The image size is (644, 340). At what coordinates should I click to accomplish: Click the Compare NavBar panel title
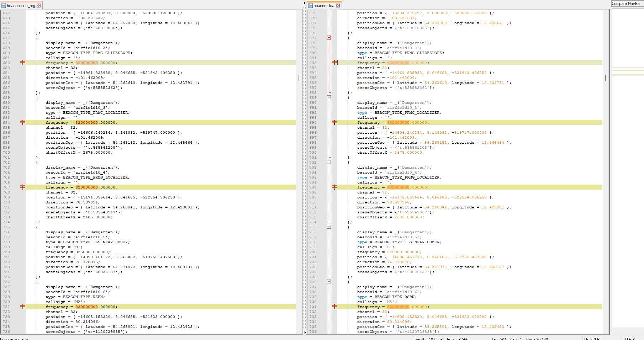[x=626, y=4]
